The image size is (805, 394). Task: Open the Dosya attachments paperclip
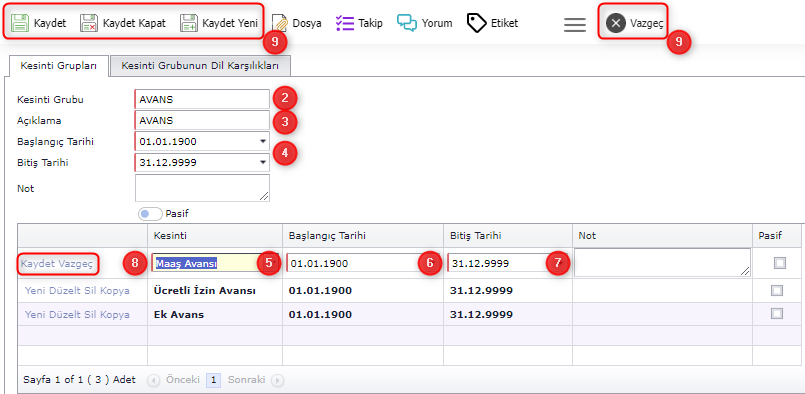click(x=279, y=23)
